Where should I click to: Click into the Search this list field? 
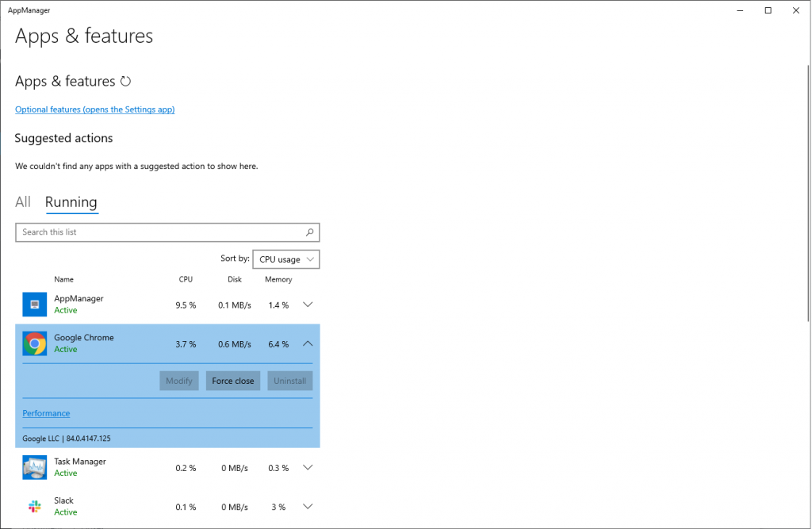[x=159, y=232]
